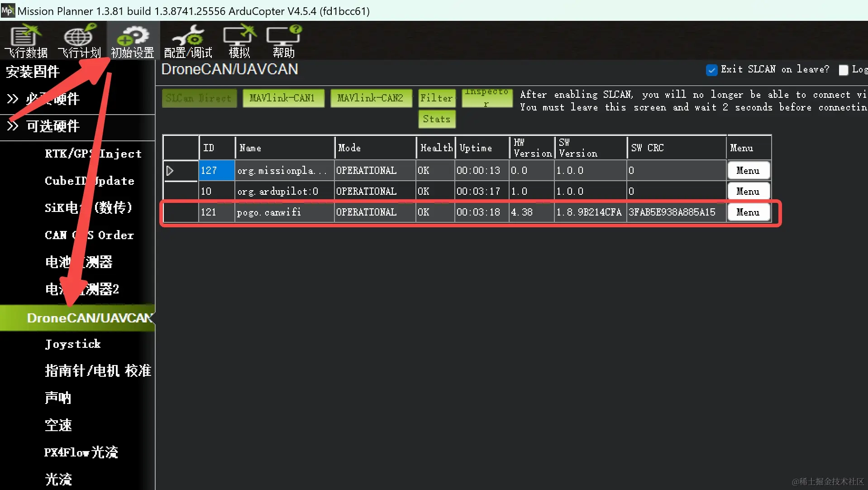The width and height of the screenshot is (868, 490).
Task: Open 电池监测器2 battery monitor 2 page
Action: pos(82,289)
